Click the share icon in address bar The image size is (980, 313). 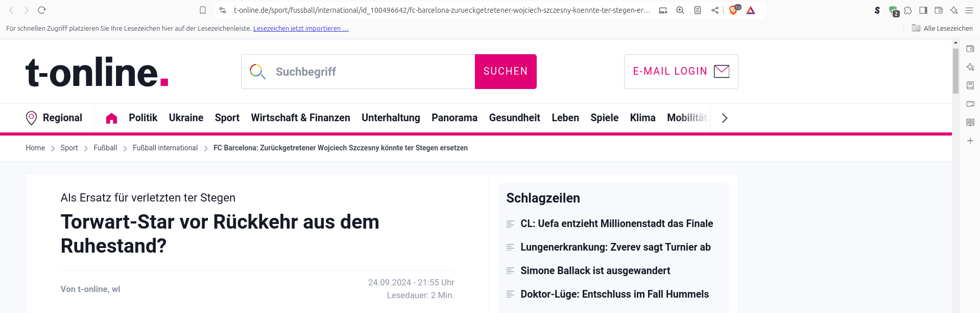point(715,10)
